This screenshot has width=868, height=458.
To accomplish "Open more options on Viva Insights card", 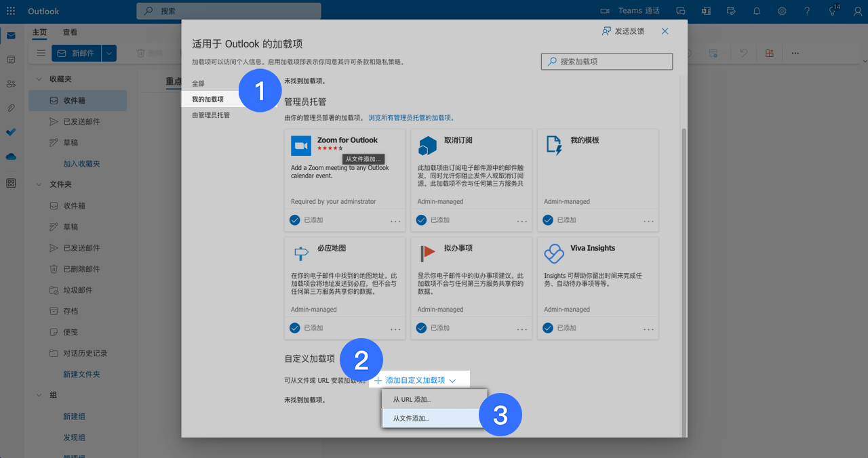I will (x=649, y=329).
